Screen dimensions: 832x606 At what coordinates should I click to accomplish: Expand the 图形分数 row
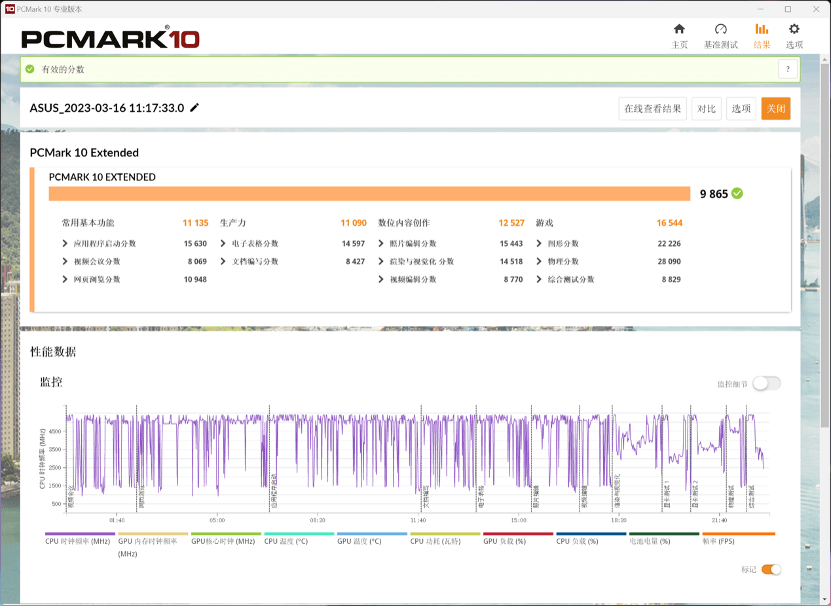(x=540, y=244)
